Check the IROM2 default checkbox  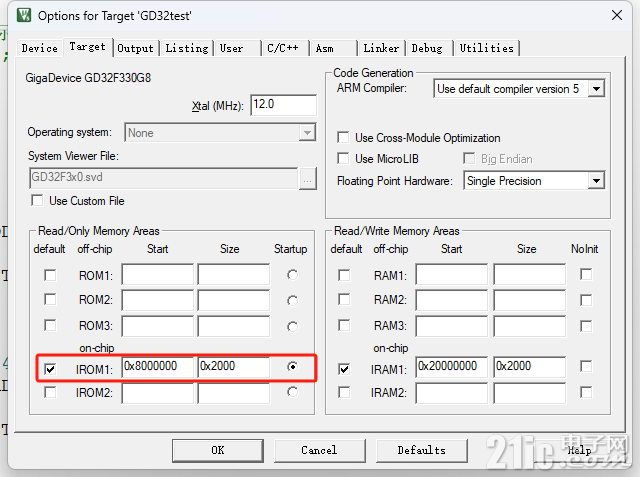50,393
